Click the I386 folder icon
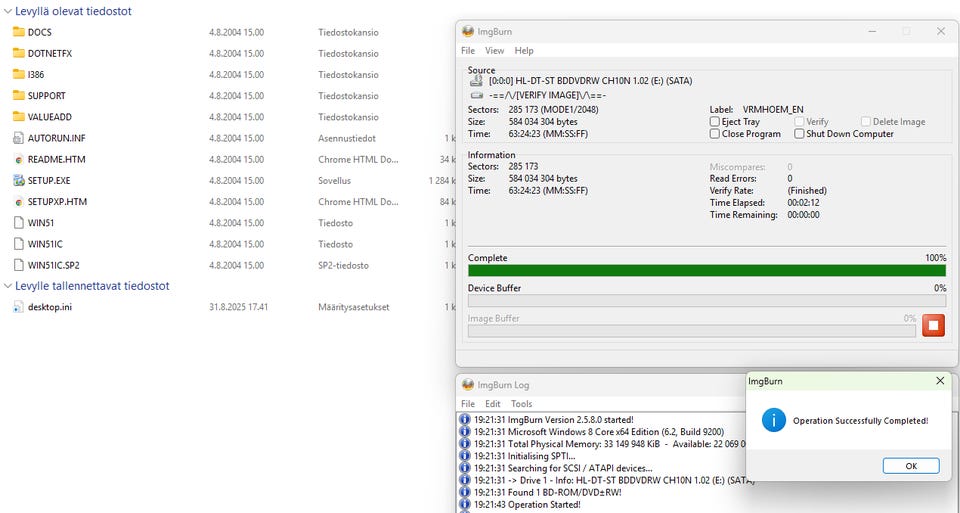The width and height of the screenshot is (960, 513). pyautogui.click(x=18, y=74)
